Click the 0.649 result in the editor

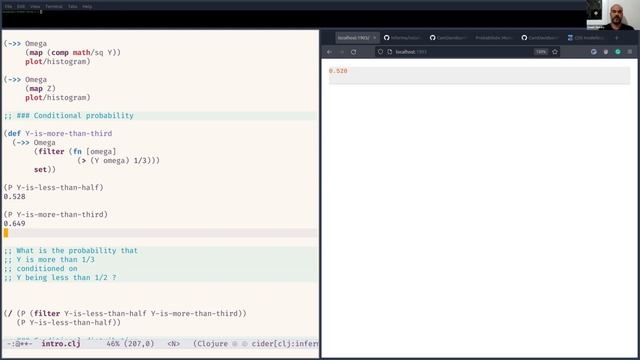point(14,223)
